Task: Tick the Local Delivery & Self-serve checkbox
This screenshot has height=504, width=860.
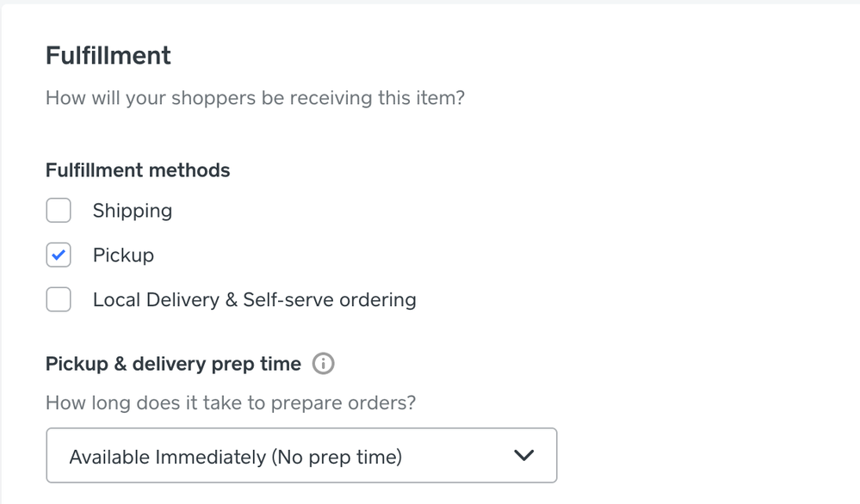Action: pos(59,300)
